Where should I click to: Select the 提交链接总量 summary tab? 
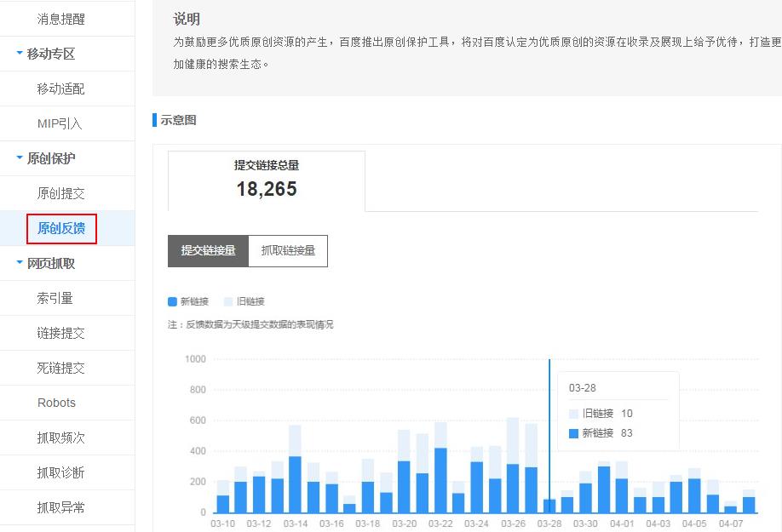point(267,180)
